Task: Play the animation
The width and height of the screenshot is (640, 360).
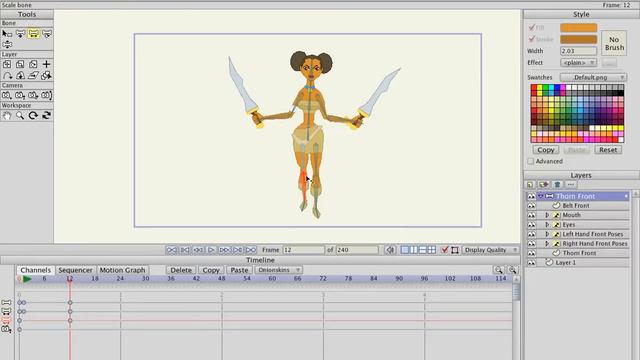Action: [x=211, y=250]
